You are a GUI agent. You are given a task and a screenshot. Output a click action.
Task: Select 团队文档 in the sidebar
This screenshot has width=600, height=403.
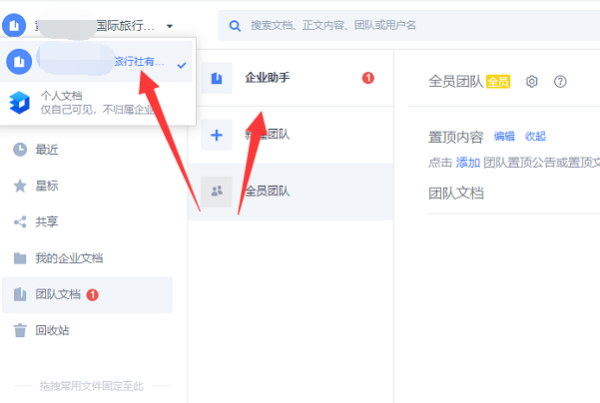(87, 295)
